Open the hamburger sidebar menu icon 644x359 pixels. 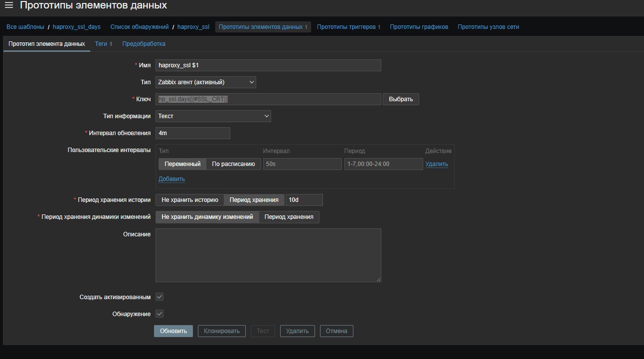click(8, 5)
